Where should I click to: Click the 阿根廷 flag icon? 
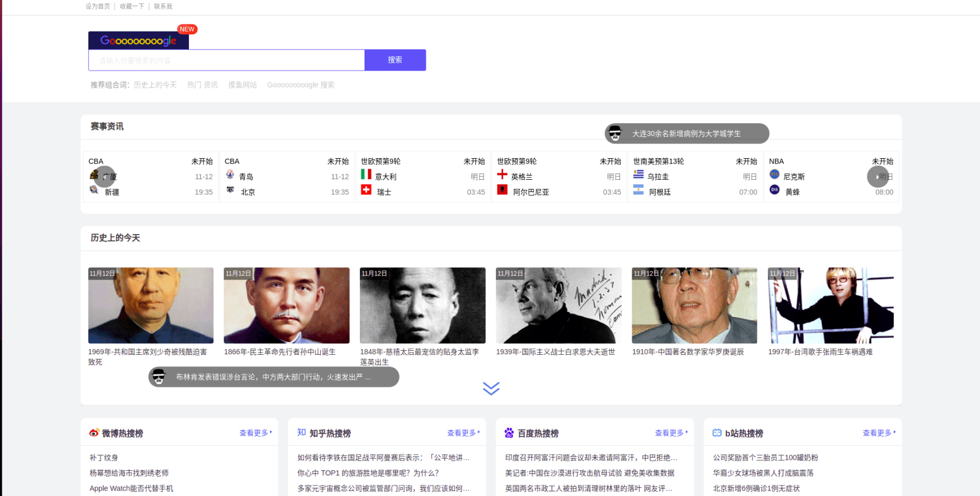(x=638, y=190)
